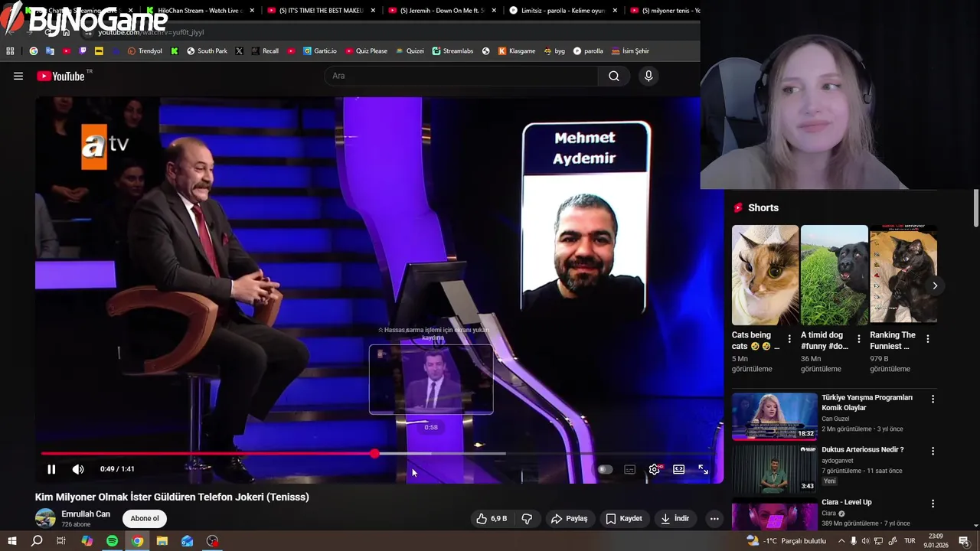
Task: Open A timid dog short thumbnail
Action: point(835,275)
